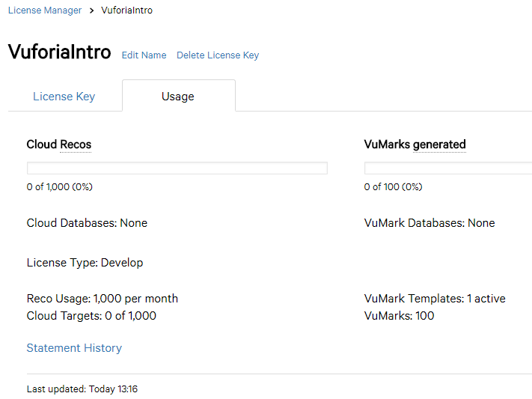
Task: Click the VuMarks generated progress bar
Action: [448, 168]
